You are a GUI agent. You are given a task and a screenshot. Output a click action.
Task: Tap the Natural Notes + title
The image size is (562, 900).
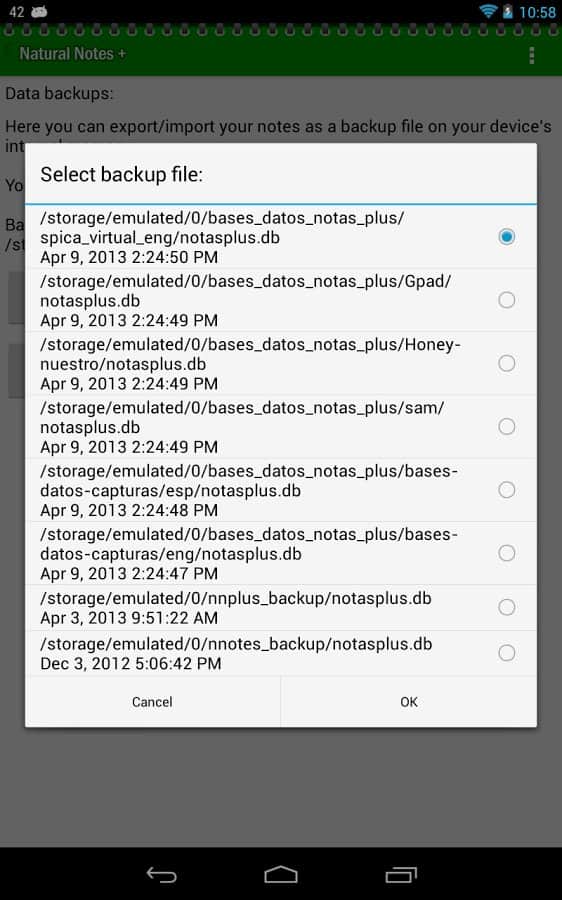(x=72, y=54)
